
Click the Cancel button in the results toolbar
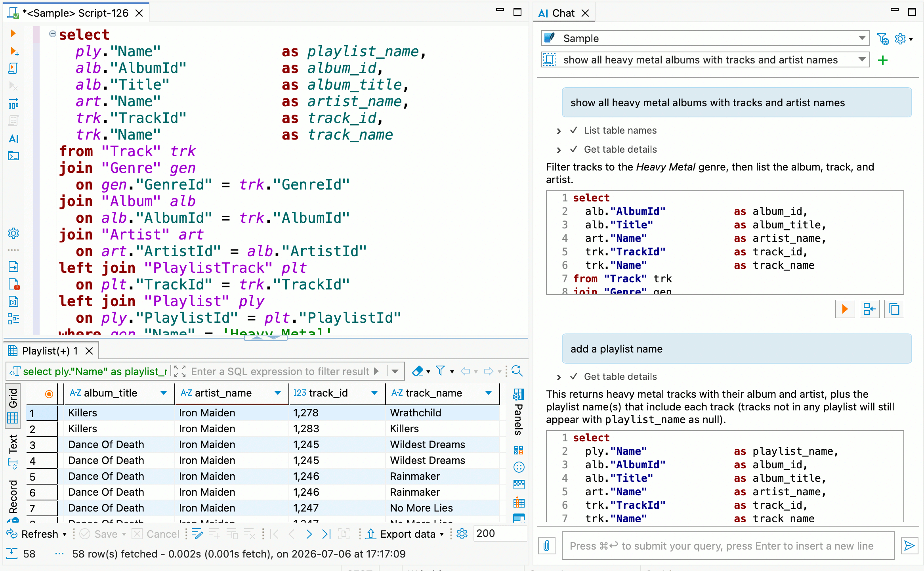coord(156,534)
